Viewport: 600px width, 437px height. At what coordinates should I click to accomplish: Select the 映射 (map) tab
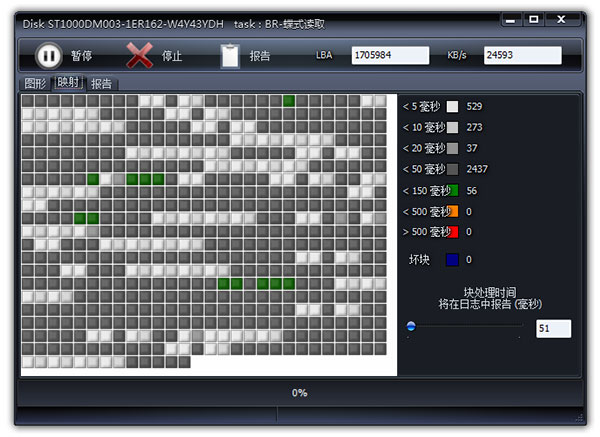(69, 83)
